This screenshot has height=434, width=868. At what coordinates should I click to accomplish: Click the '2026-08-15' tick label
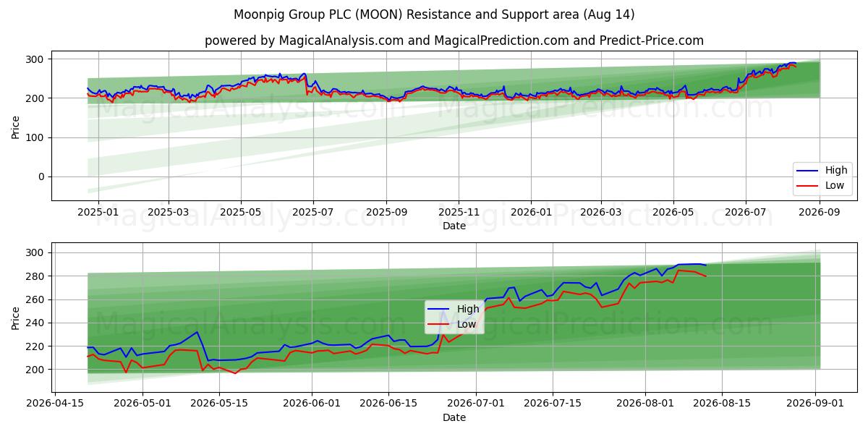click(722, 404)
